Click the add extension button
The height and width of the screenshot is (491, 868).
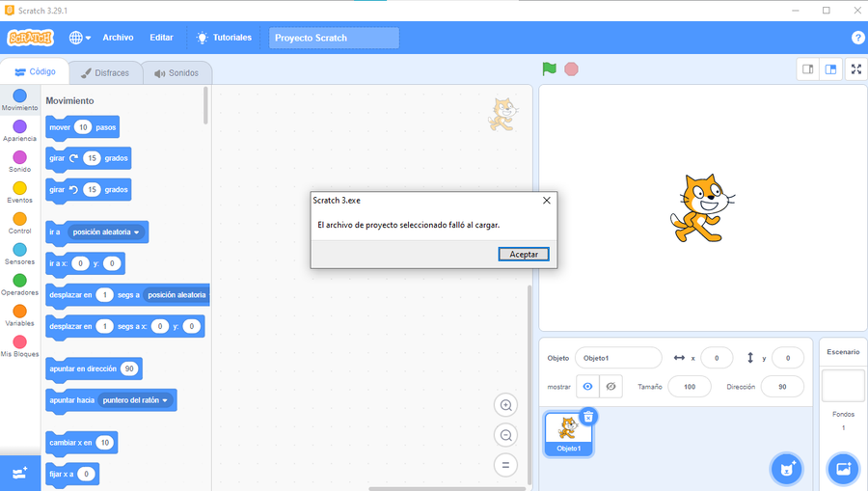[20, 474]
